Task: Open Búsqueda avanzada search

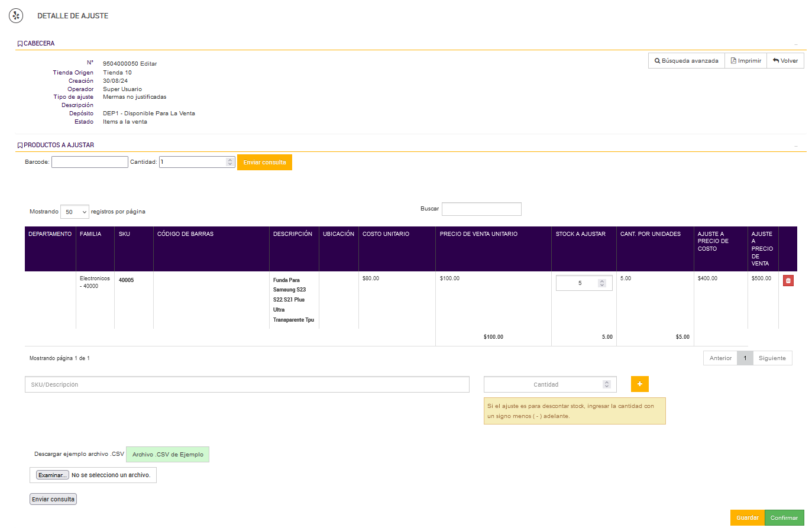Action: [687, 61]
